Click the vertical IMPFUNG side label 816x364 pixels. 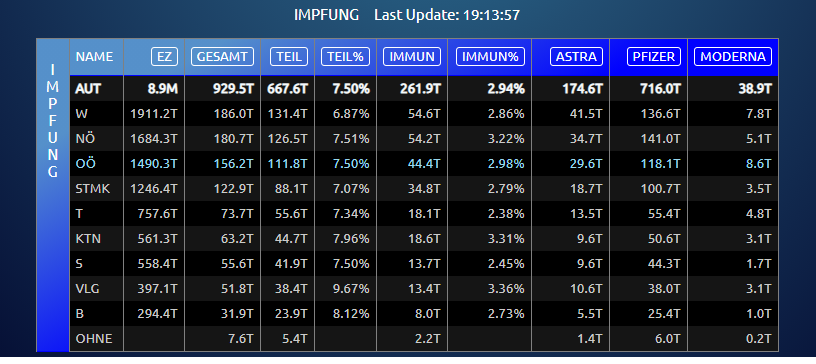click(x=53, y=120)
